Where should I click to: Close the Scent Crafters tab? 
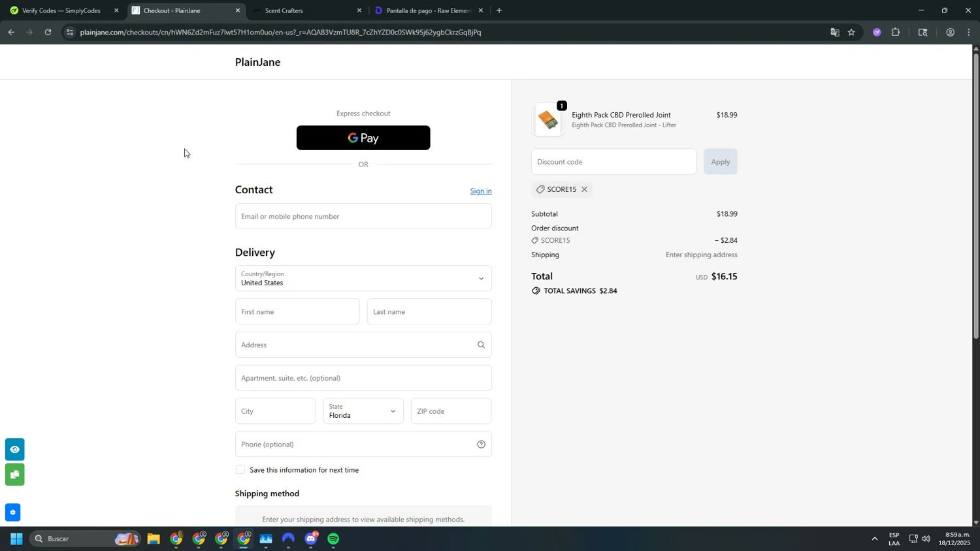[359, 10]
